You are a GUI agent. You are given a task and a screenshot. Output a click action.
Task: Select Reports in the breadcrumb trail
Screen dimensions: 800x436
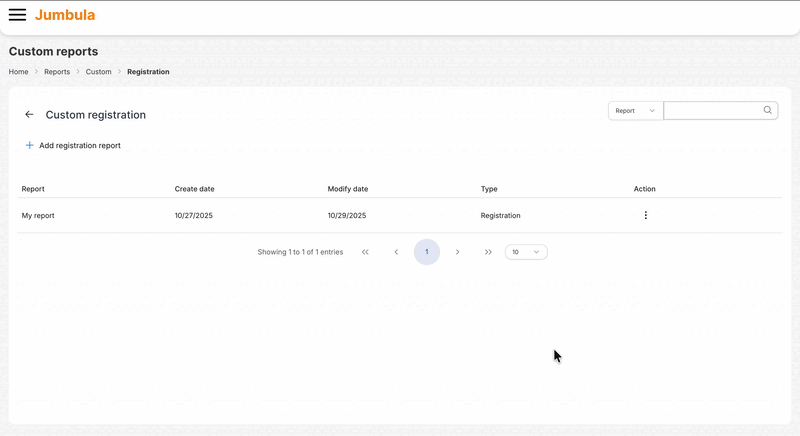pyautogui.click(x=57, y=72)
